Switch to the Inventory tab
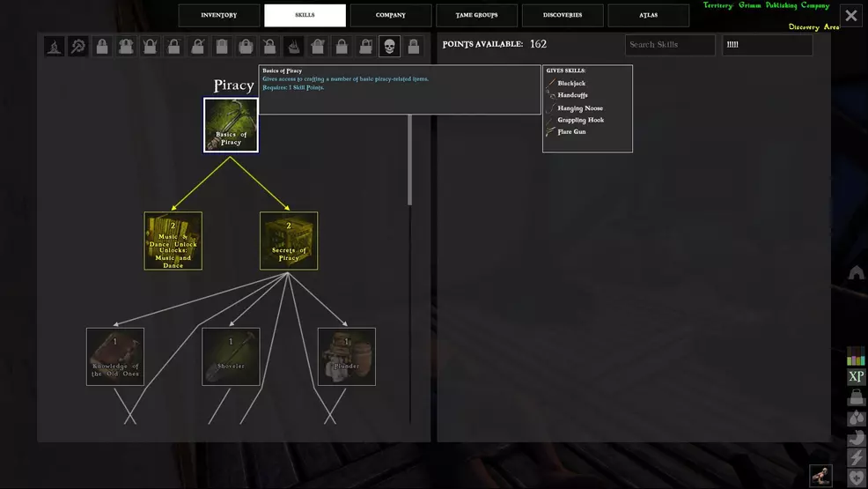This screenshot has height=489, width=868. pos(219,15)
